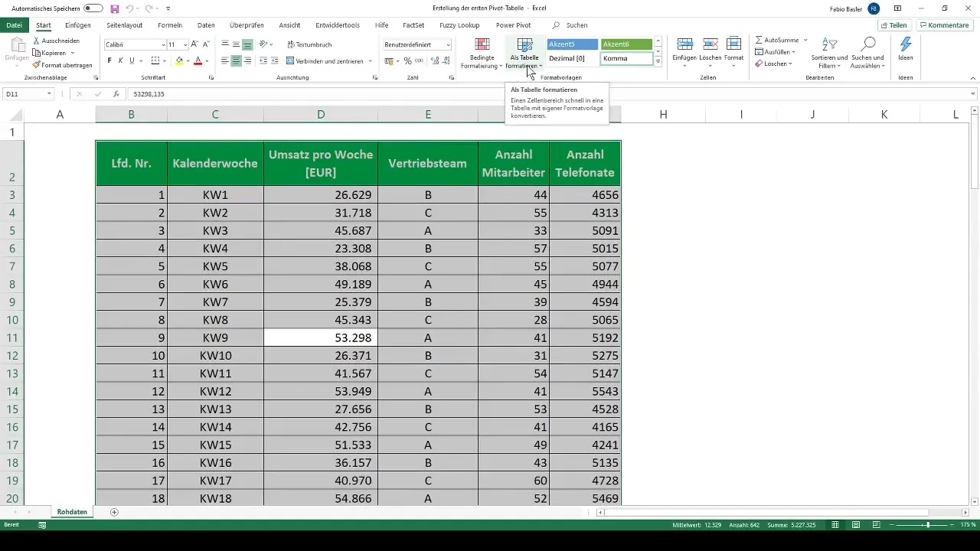Click column D header
Image resolution: width=980 pixels, height=551 pixels.
tap(321, 114)
